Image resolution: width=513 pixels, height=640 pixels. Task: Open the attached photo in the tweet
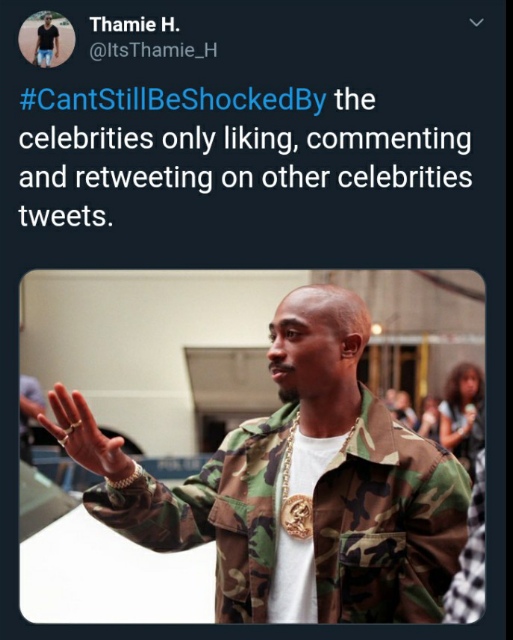click(252, 447)
